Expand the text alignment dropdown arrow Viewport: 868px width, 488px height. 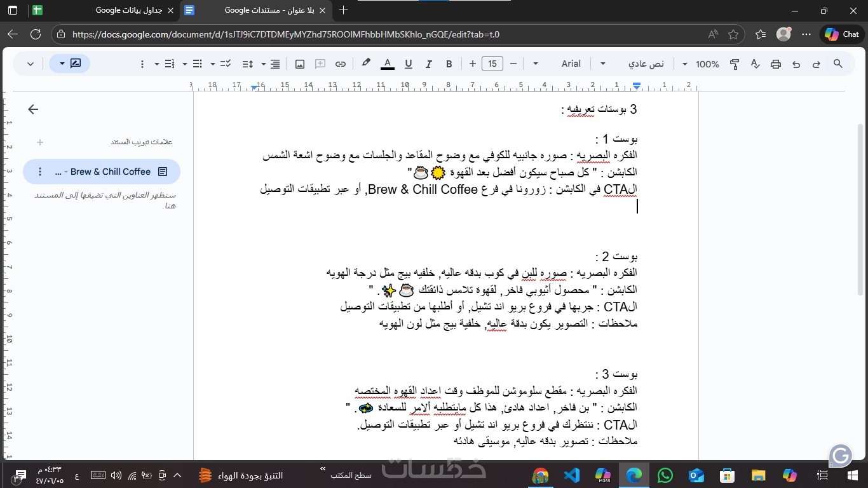[x=263, y=64]
